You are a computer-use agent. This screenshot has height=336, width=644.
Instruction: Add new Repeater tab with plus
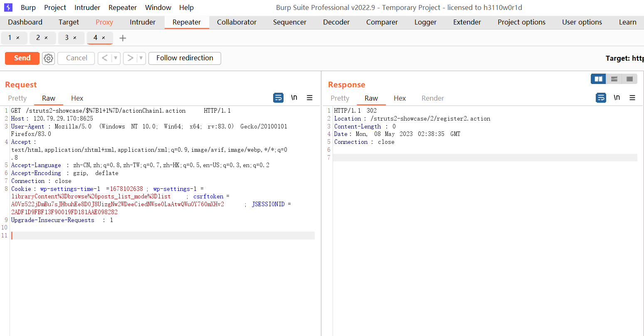pyautogui.click(x=123, y=38)
